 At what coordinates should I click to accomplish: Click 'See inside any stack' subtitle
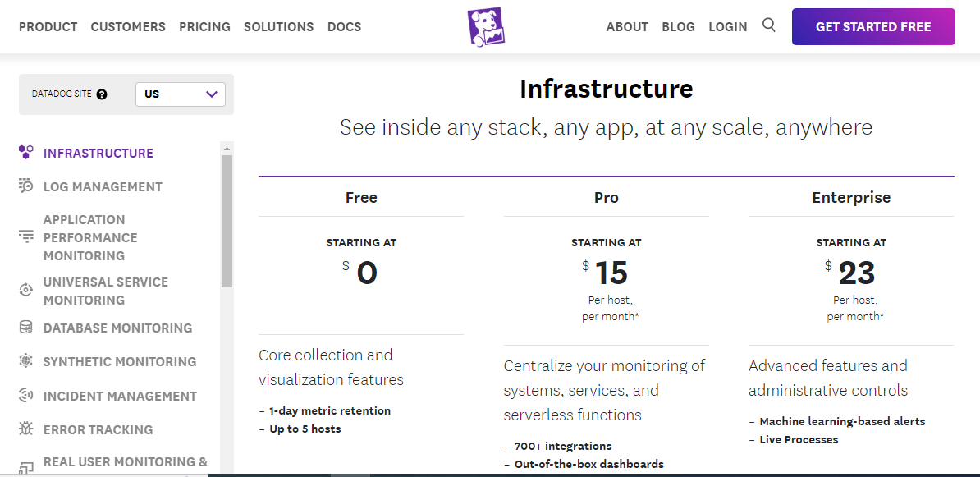(607, 127)
